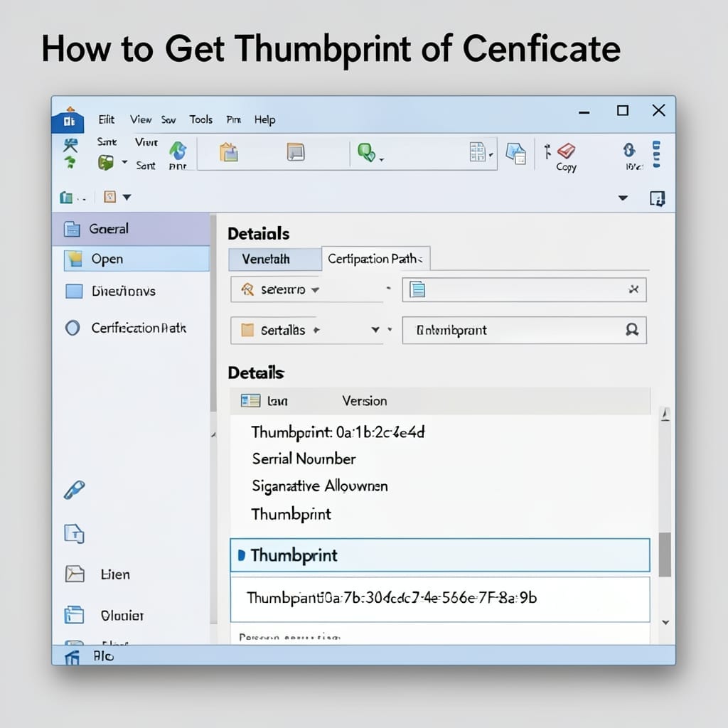Click the small orange framed square icon
This screenshot has width=728, height=728.
(110, 197)
